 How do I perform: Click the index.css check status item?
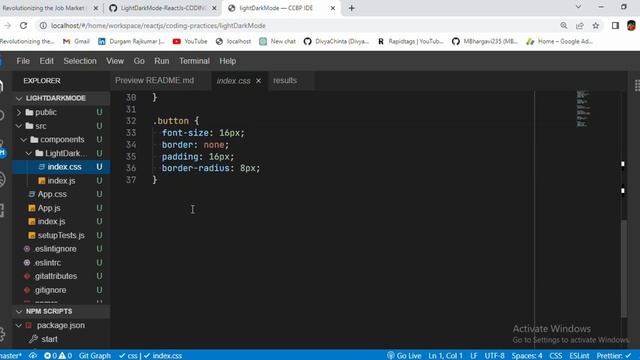click(x=163, y=356)
